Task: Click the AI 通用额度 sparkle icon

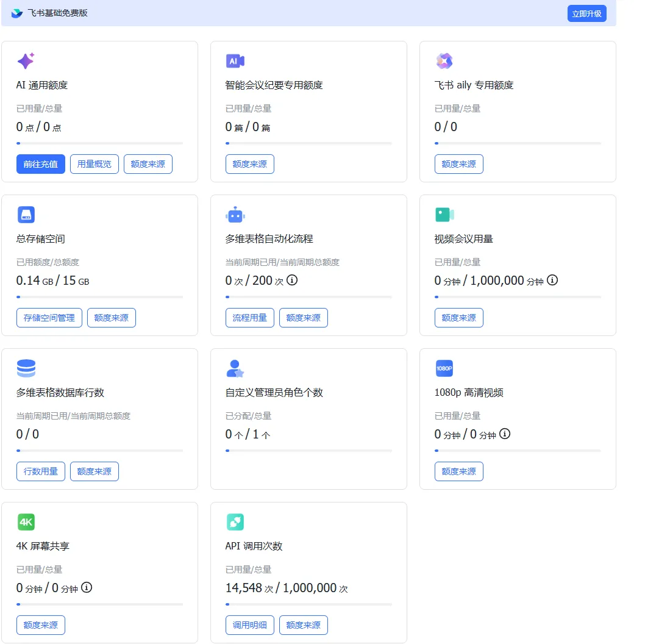Action: tap(26, 61)
